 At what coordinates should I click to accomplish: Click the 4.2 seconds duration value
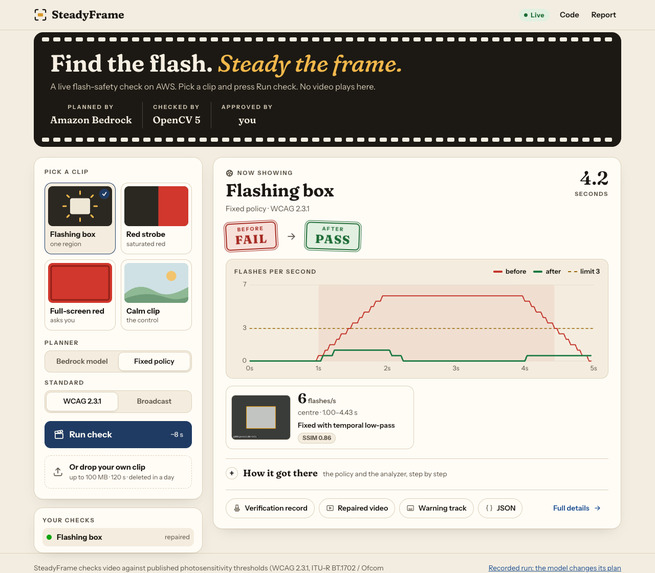click(x=594, y=179)
